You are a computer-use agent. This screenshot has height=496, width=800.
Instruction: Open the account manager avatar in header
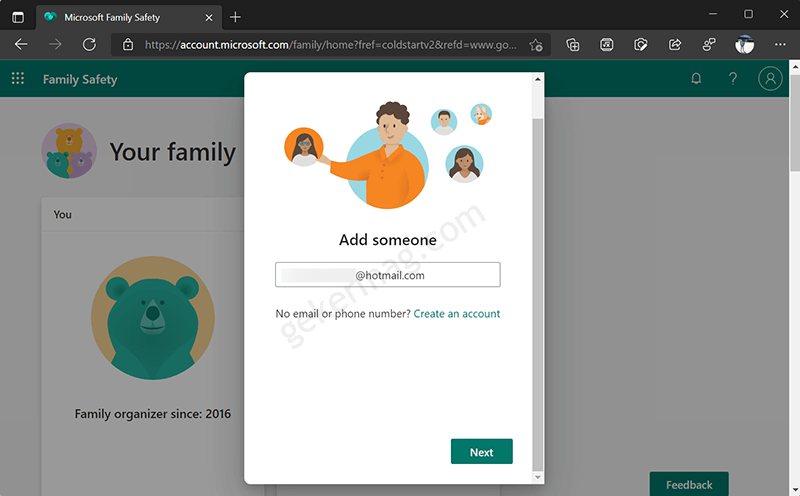click(x=770, y=79)
